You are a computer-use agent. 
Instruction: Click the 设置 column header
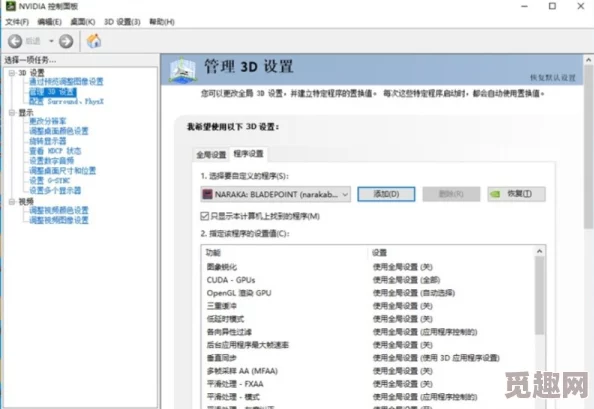pos(451,253)
